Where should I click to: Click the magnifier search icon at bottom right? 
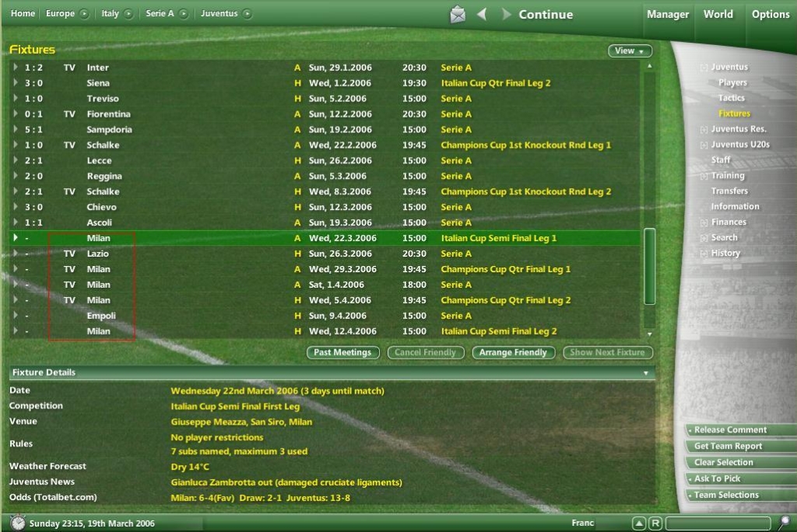[x=785, y=522]
